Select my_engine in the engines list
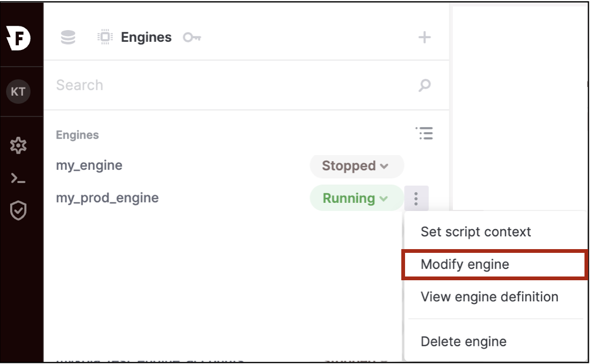Screen dimensions: 592x364 tap(89, 165)
